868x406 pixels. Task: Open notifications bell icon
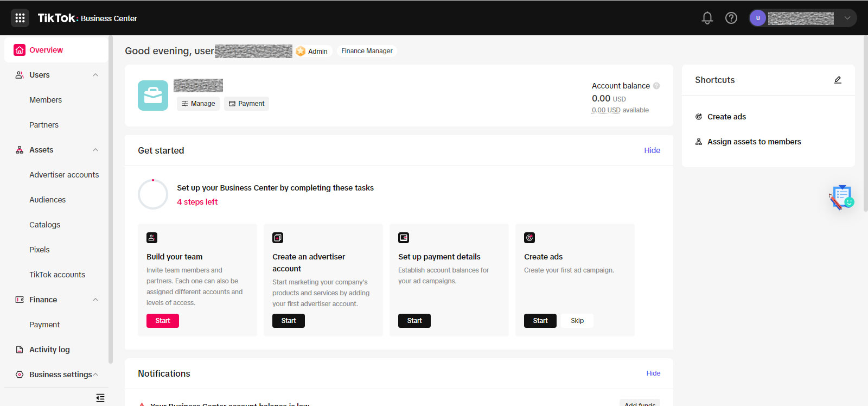707,18
